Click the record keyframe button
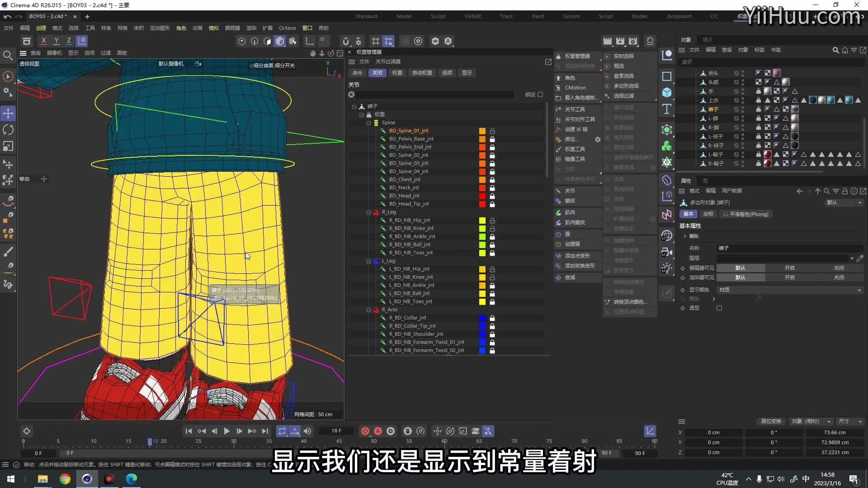Viewport: 868px width, 488px height. [x=365, y=431]
